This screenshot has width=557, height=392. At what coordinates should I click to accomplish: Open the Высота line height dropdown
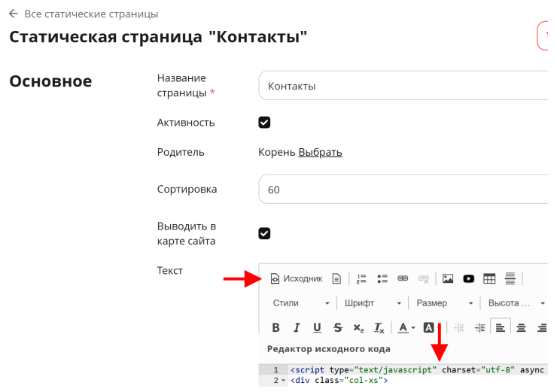[516, 303]
